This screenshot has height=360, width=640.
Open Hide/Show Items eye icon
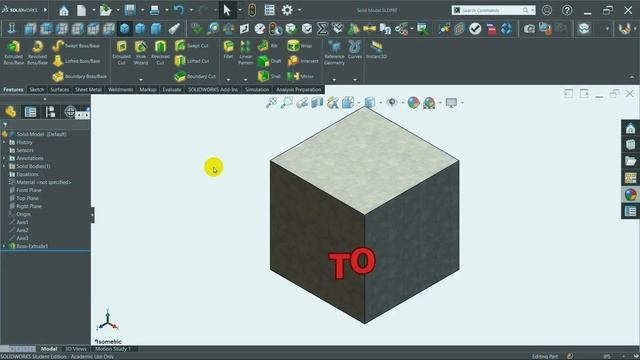point(391,103)
